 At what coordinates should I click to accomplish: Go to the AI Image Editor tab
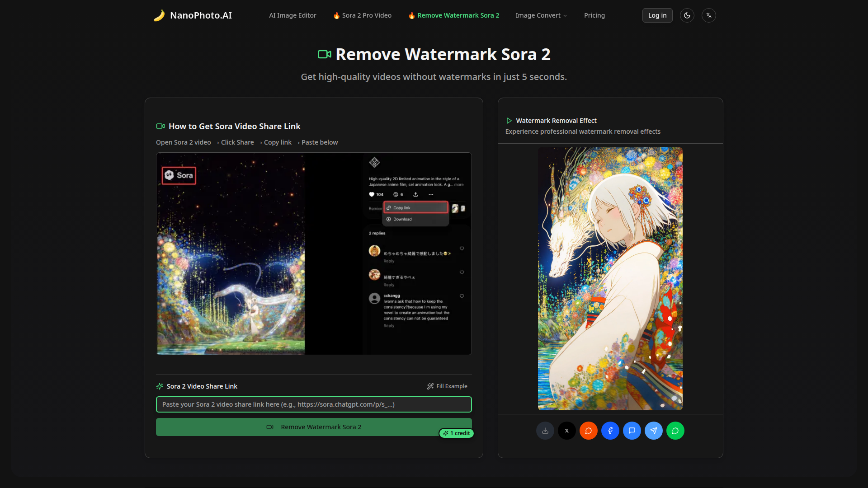[x=292, y=15]
